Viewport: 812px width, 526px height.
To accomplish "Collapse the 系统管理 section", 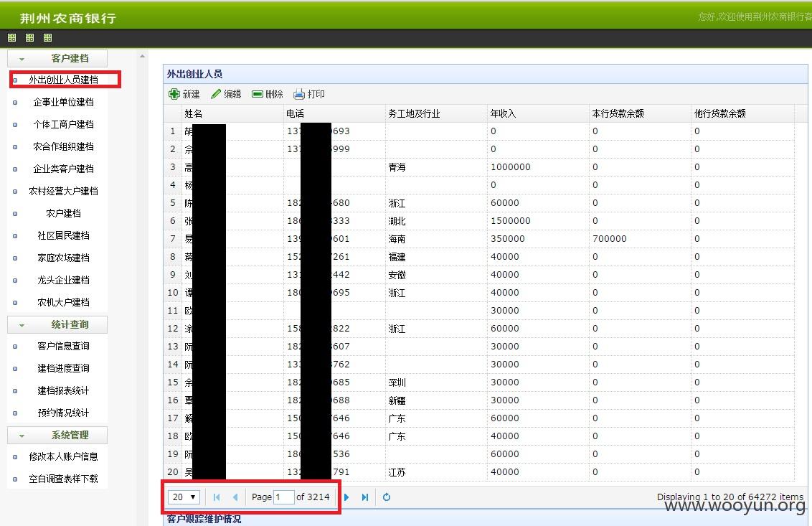I will click(x=22, y=436).
